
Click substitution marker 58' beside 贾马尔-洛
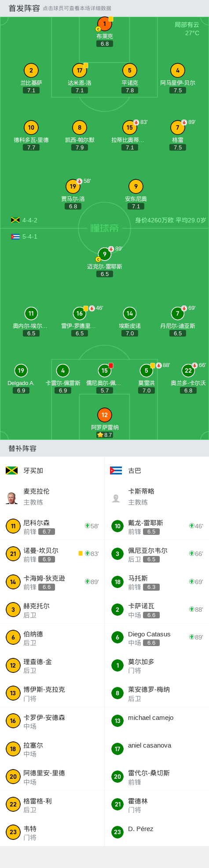point(84,181)
